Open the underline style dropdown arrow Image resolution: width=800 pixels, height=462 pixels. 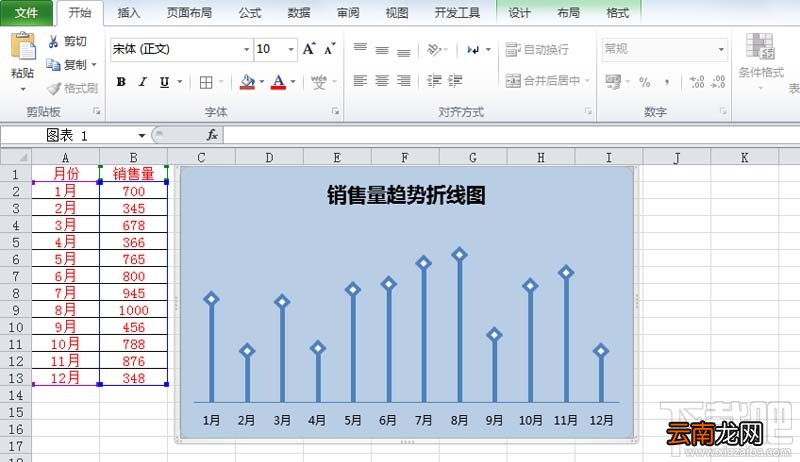point(180,82)
